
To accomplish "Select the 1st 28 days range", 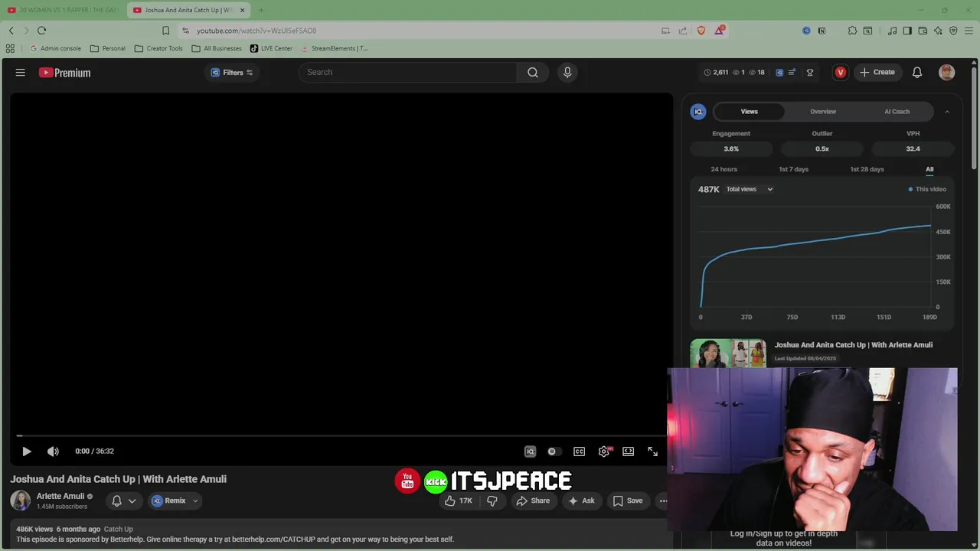I will pyautogui.click(x=867, y=169).
